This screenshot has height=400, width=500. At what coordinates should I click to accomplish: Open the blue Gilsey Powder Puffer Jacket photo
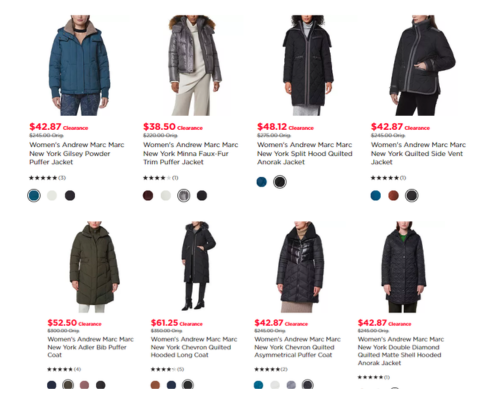click(79, 65)
